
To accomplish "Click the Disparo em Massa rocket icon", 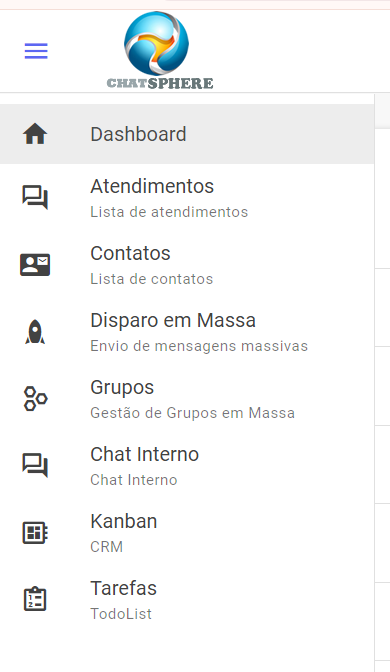I will (x=35, y=332).
